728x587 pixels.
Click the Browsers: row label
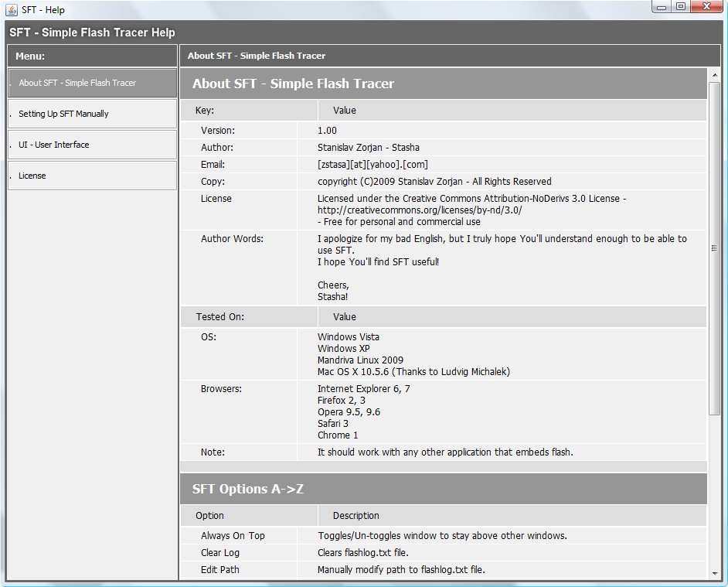[x=222, y=388]
